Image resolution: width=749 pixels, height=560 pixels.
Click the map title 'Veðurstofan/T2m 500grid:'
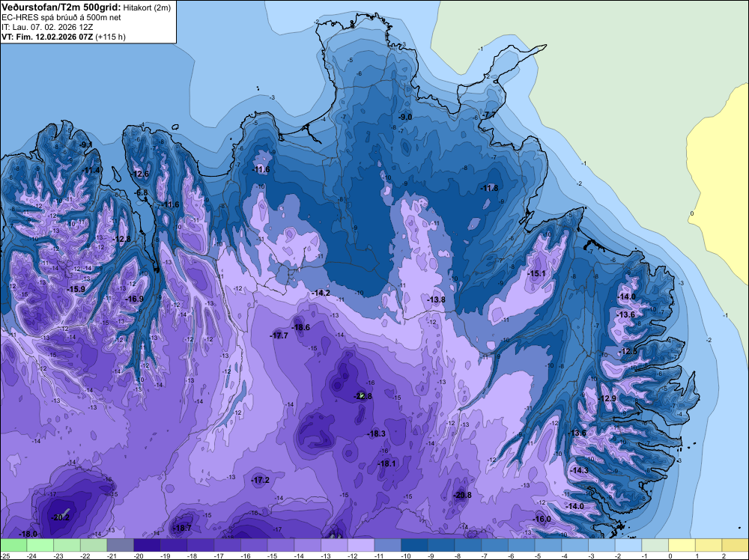(61, 7)
